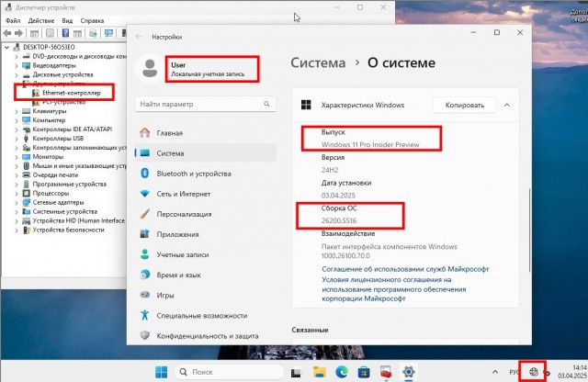
Task: Select the Системные устройства row
Action: click(60, 211)
